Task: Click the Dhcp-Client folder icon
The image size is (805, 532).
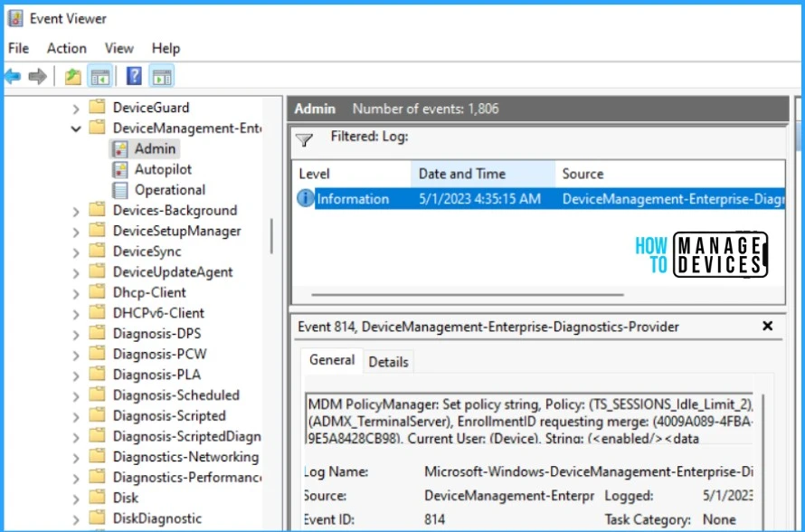Action: tap(97, 291)
